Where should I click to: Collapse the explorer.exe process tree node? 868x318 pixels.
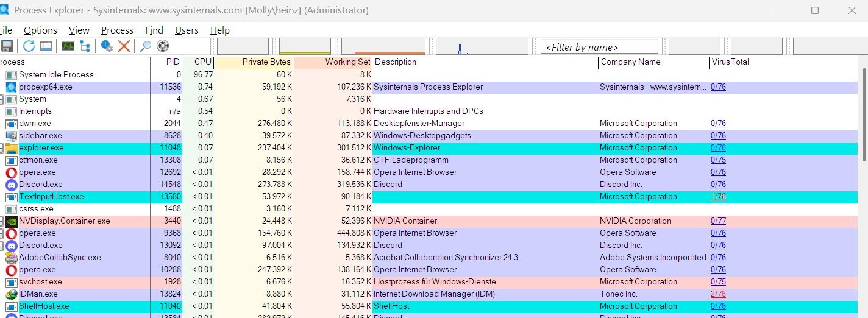[1, 148]
